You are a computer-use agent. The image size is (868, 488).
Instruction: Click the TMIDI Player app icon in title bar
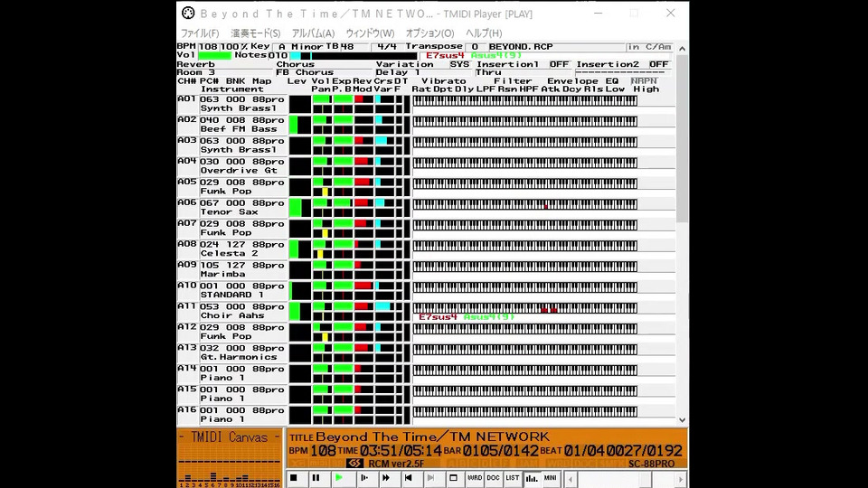click(188, 14)
